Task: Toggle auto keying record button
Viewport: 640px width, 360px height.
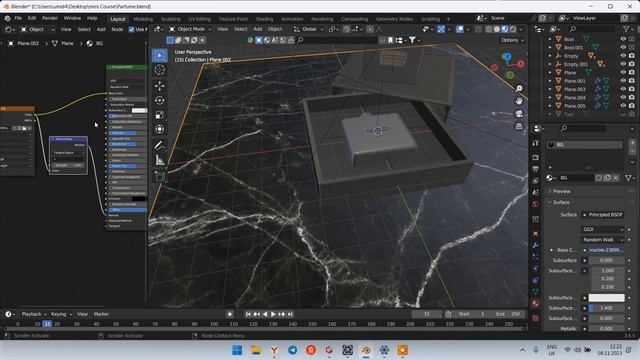Action: point(230,314)
